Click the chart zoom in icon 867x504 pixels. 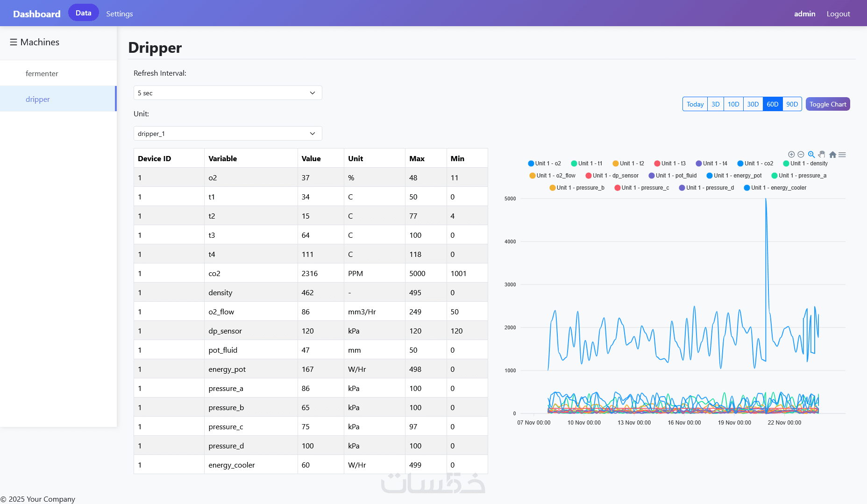point(791,155)
